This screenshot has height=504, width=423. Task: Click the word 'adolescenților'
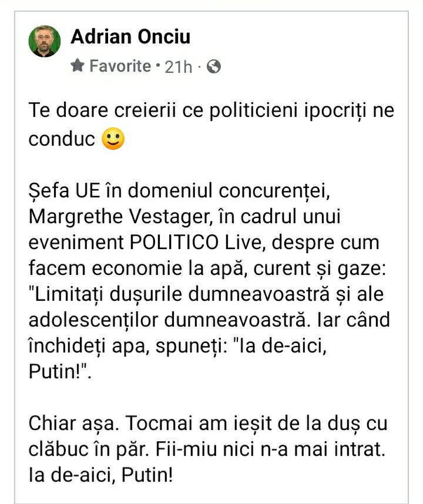click(x=92, y=320)
